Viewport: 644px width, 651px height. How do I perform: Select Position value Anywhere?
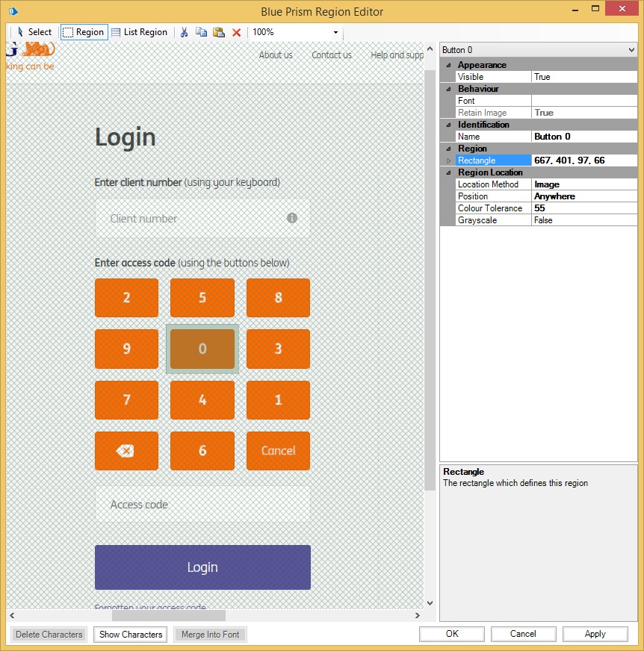(x=583, y=196)
